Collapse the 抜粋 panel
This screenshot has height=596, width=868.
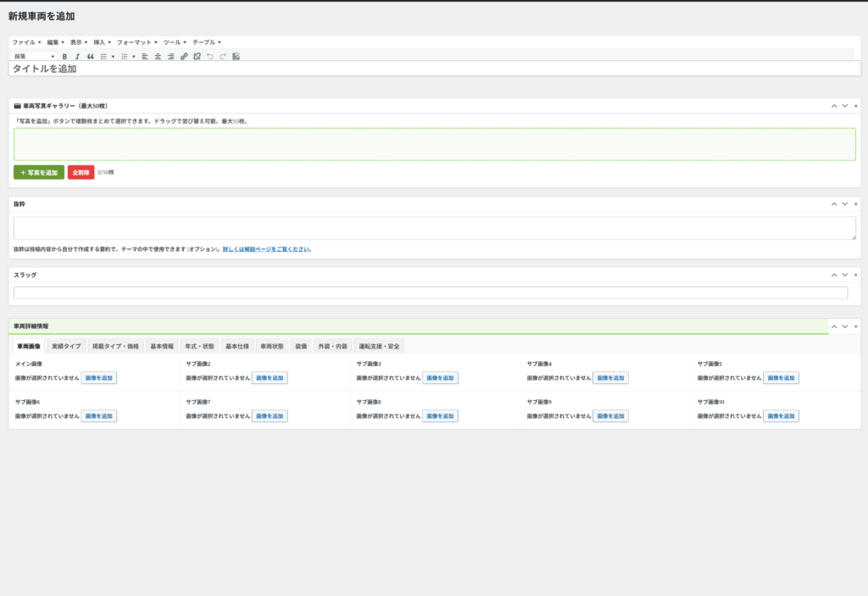(856, 203)
